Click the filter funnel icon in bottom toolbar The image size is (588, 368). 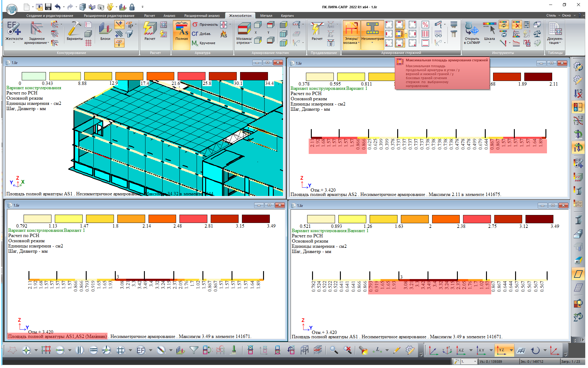(194, 350)
